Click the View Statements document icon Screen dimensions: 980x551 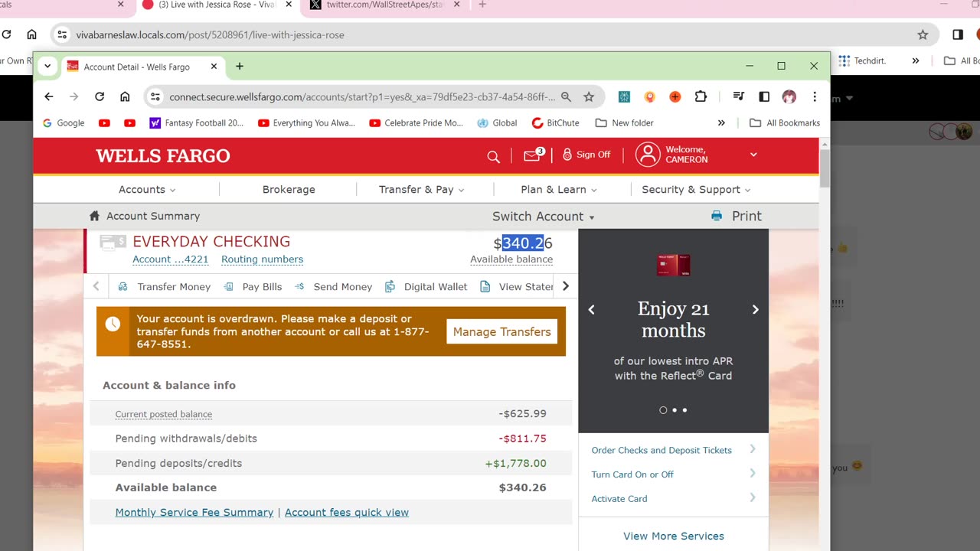(x=485, y=286)
